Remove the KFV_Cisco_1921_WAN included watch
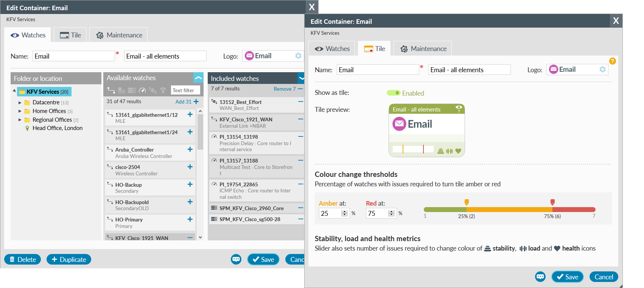This screenshot has width=644, height=288. pyautogui.click(x=300, y=119)
